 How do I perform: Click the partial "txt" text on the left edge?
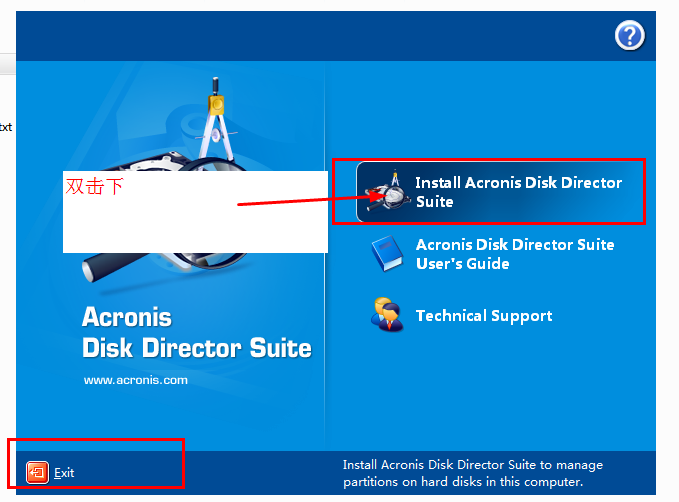6,127
